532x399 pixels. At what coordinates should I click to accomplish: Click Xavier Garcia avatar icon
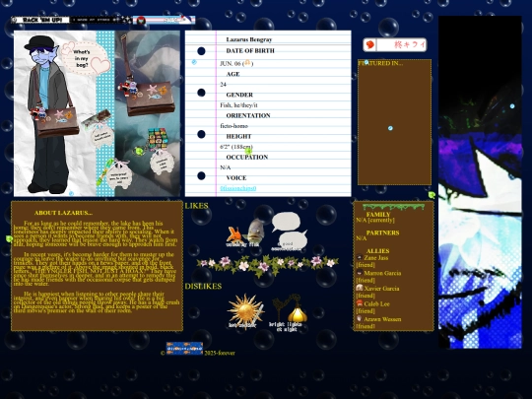tap(360, 288)
